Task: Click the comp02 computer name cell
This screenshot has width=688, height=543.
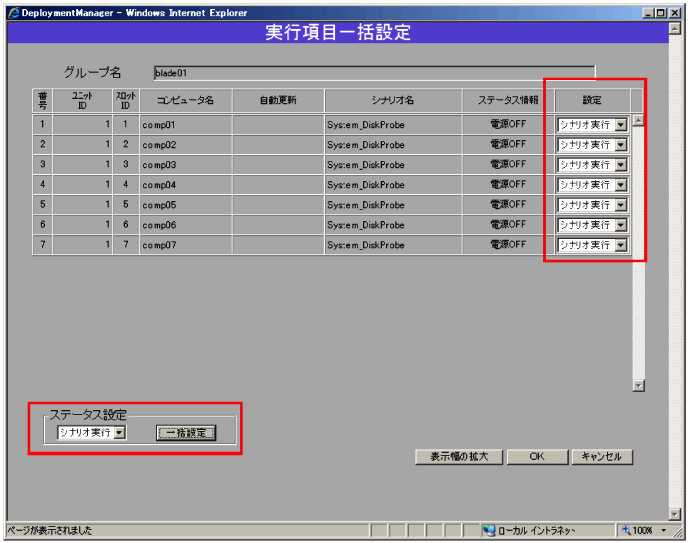Action: [186, 145]
